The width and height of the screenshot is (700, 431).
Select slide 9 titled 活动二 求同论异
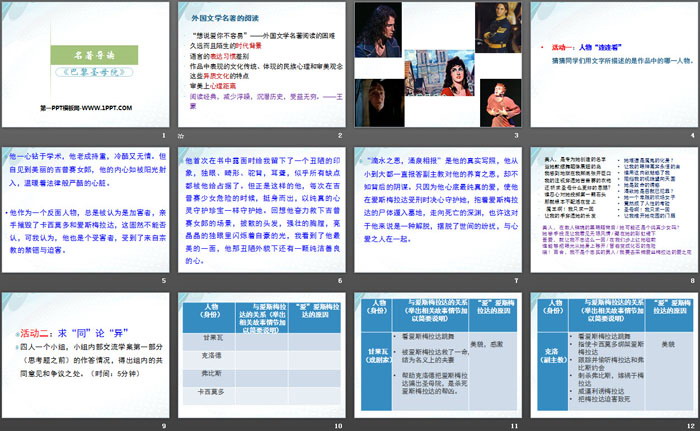click(87, 356)
